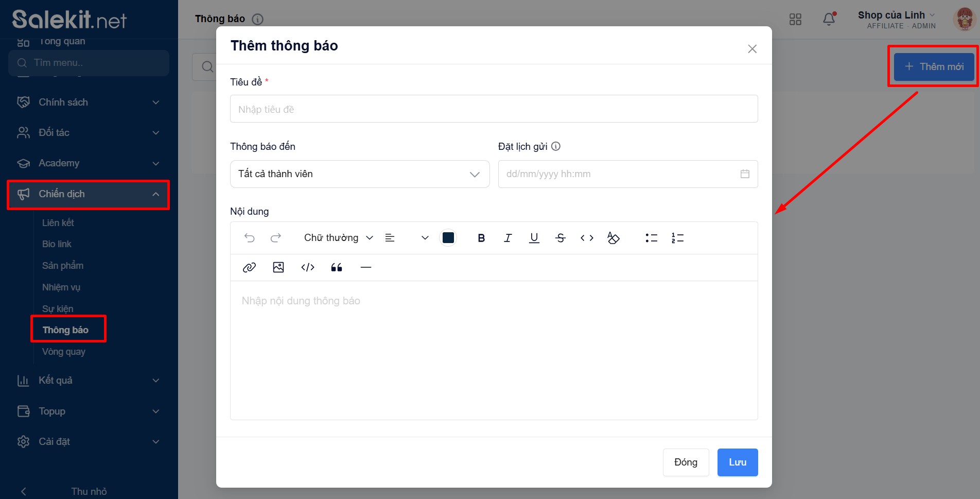Image resolution: width=980 pixels, height=499 pixels.
Task: Click the 'Nhập tiêu đề' title field
Action: pos(494,109)
